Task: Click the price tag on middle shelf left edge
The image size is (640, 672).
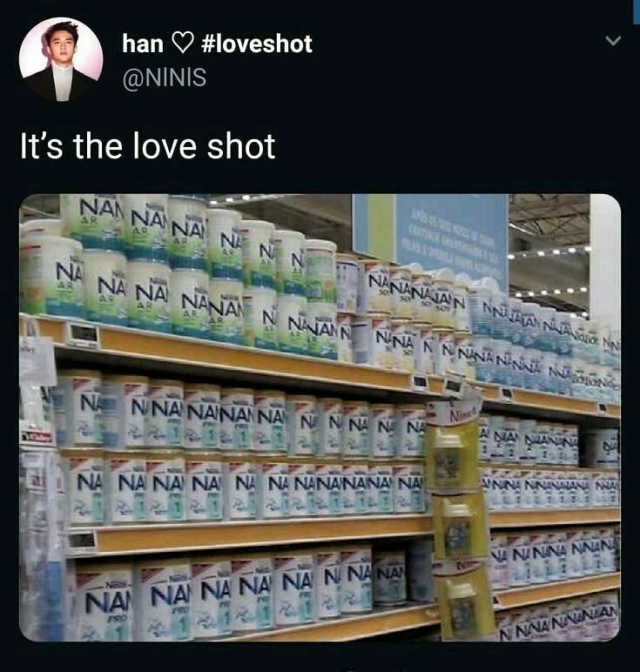Action: tap(81, 541)
